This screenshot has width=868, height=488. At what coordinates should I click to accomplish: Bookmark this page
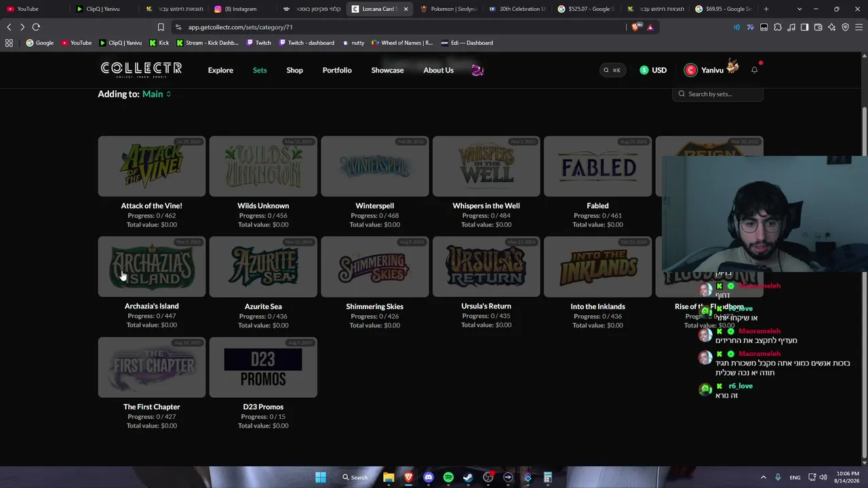pos(161,27)
